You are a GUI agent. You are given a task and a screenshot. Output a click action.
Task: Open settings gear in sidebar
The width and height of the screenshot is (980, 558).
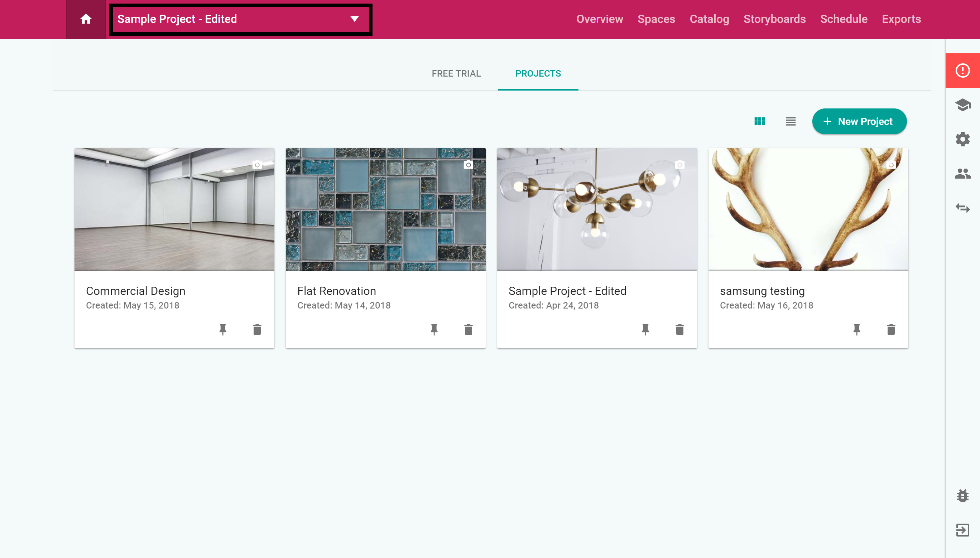click(962, 139)
